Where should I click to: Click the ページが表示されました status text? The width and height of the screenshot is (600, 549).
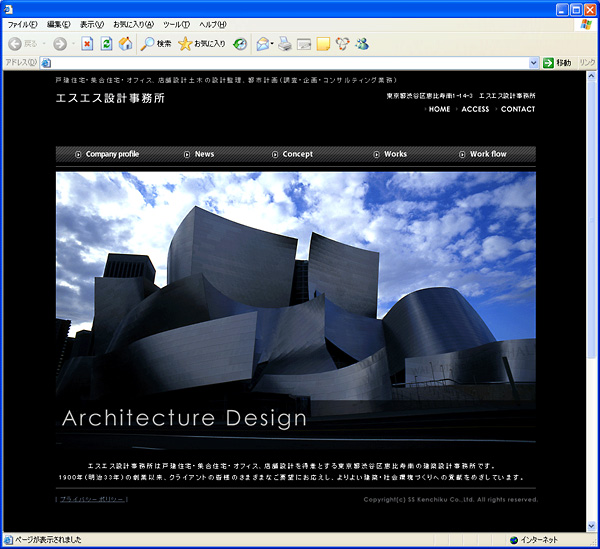click(x=48, y=540)
